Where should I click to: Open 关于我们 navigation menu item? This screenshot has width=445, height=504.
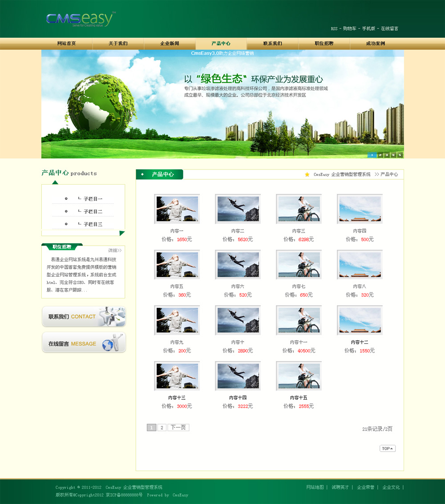(118, 44)
